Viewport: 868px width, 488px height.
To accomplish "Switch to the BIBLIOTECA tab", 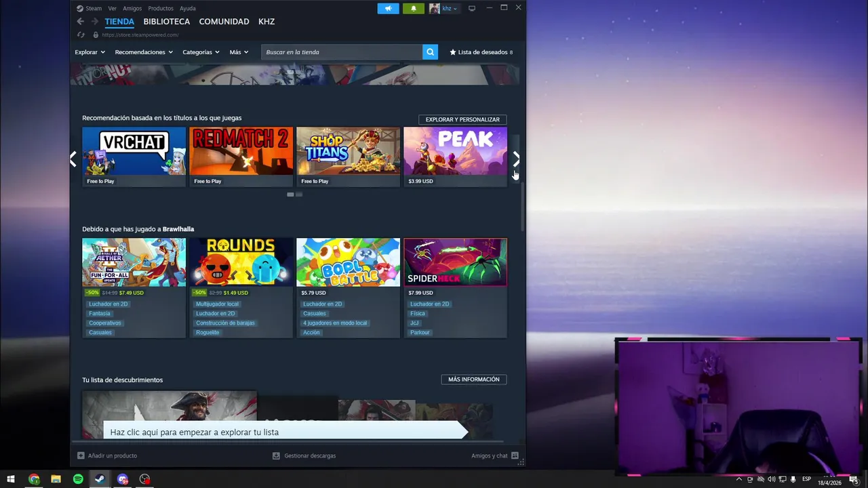I will 167,22.
